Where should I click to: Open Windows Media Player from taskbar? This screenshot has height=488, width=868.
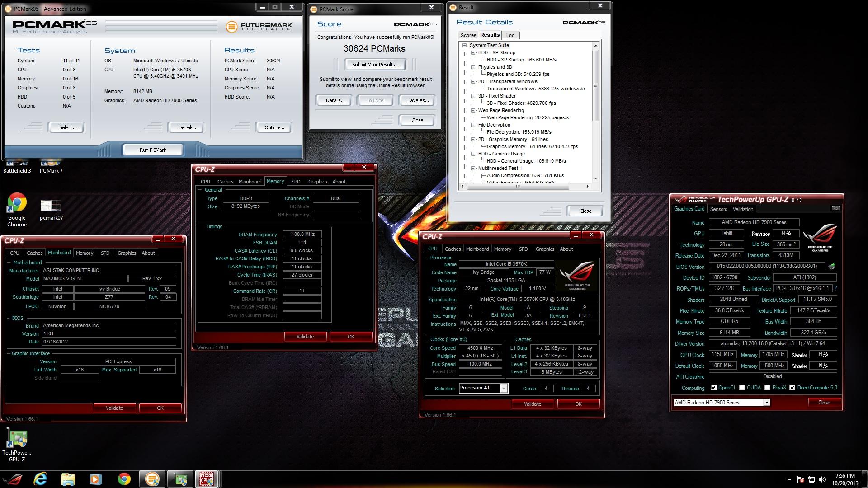96,479
